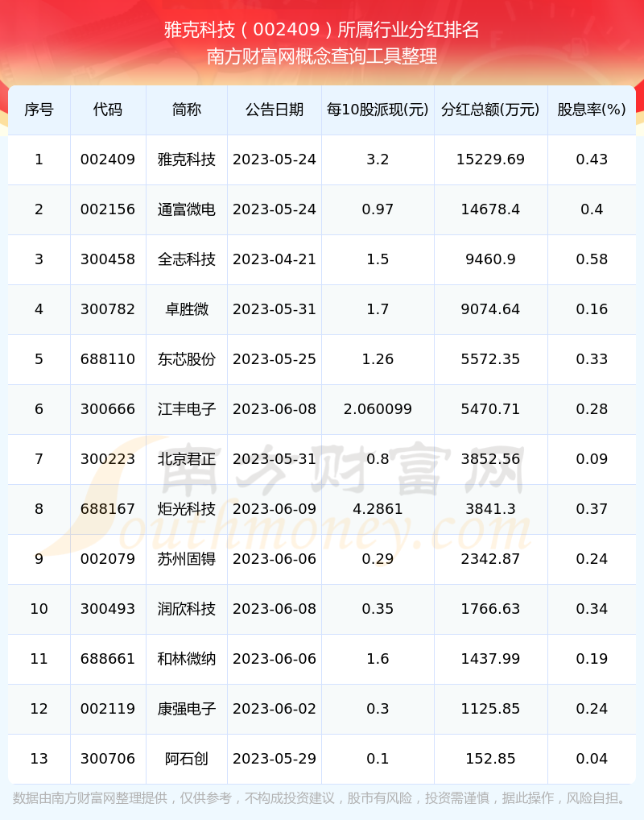Click 苏州固锝 announcement date 2023-06-06
This screenshot has width=644, height=820.
275,559
